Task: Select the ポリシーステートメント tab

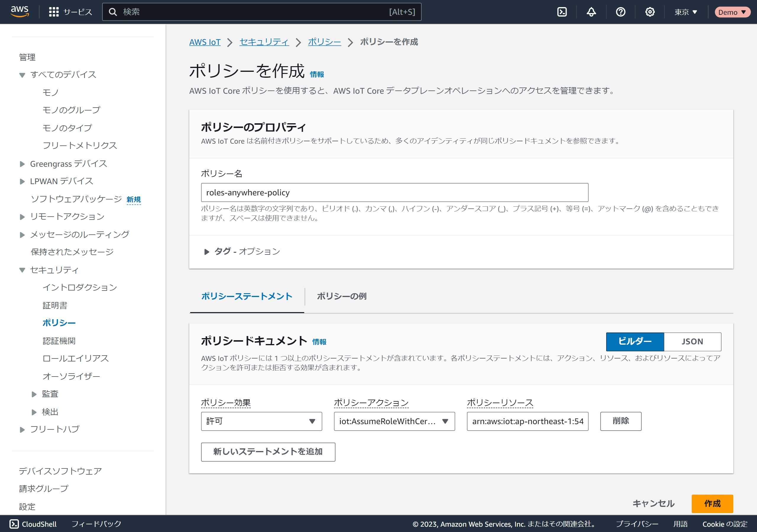Action: 247,296
